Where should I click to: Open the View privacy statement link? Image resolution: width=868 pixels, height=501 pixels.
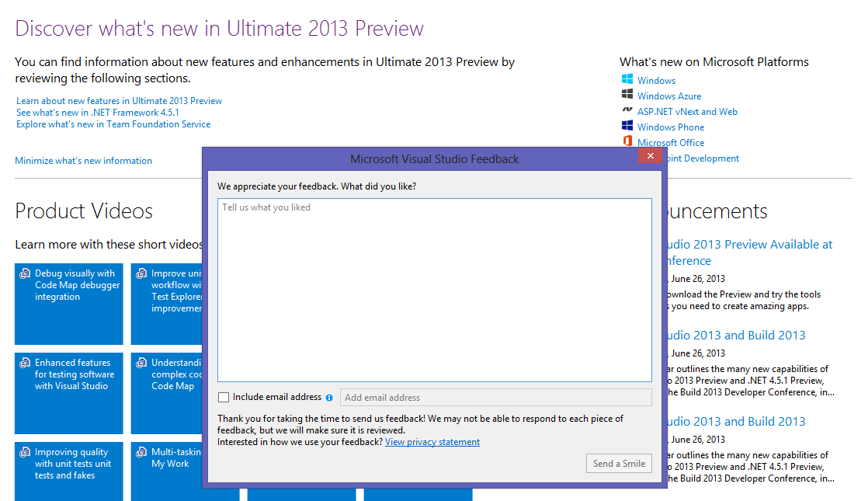click(432, 442)
